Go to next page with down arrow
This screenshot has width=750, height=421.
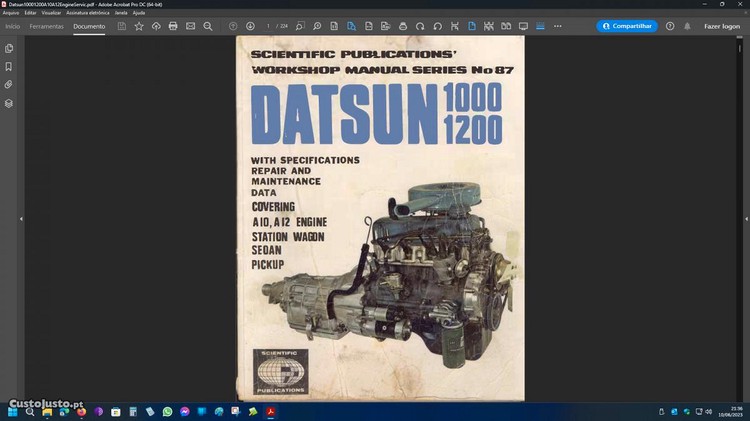click(x=250, y=26)
